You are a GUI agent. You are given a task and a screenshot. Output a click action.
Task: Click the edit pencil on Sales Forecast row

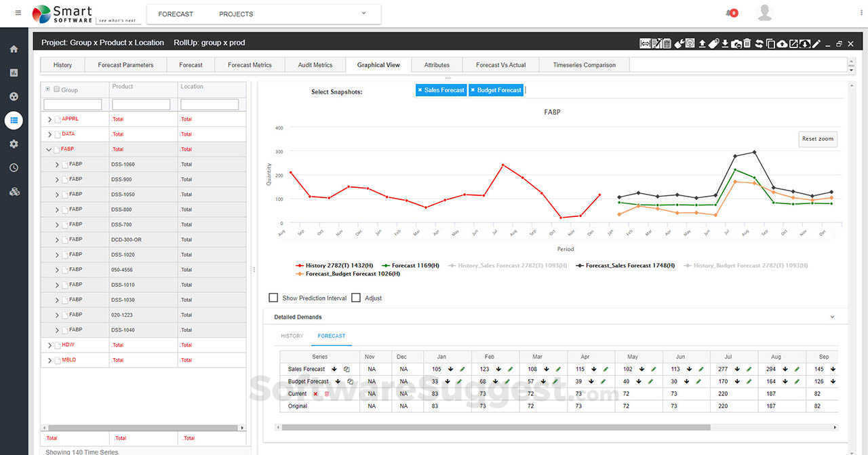pos(463,369)
